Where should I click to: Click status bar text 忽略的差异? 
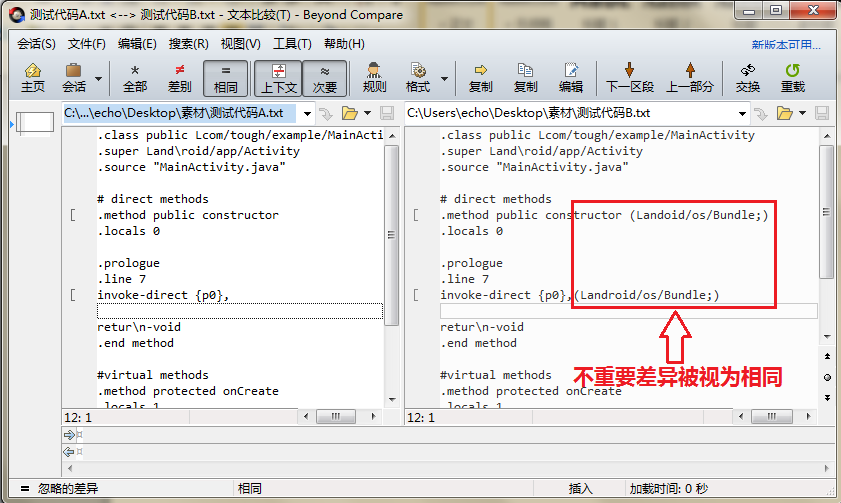[x=68, y=489]
